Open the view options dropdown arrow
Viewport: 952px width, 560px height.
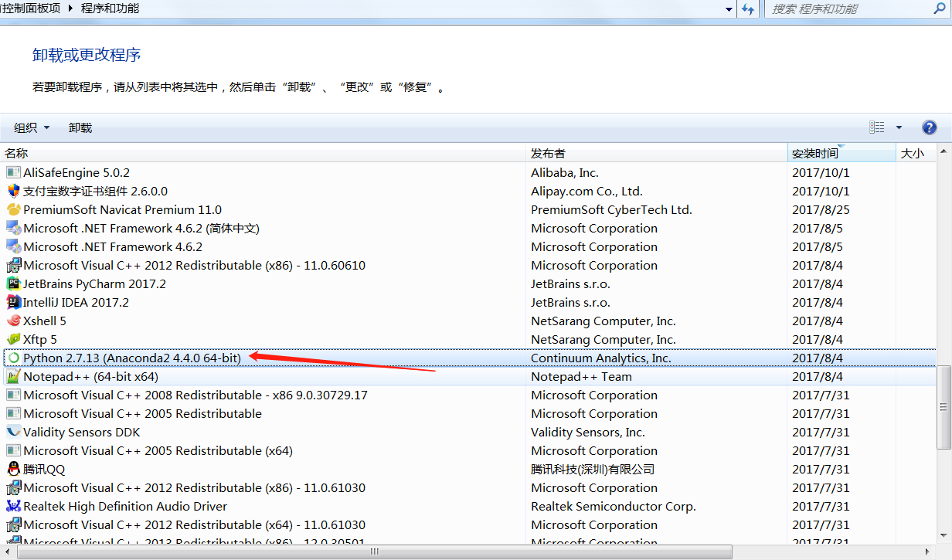coord(899,127)
